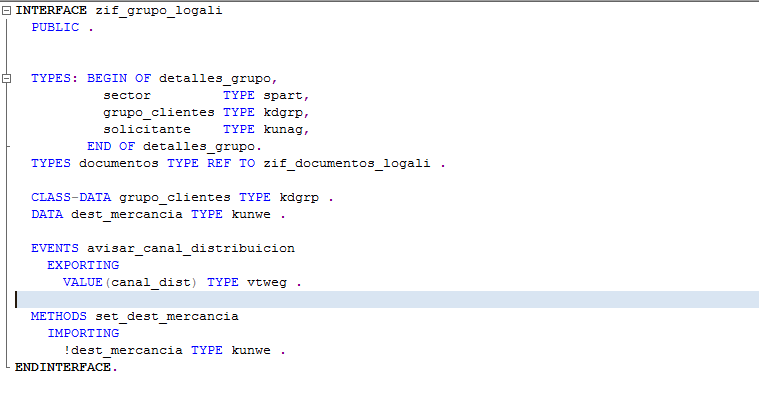Click kunwe in the IMPORTING parameter line
Viewport: 759px width, 397px height.
click(x=251, y=351)
